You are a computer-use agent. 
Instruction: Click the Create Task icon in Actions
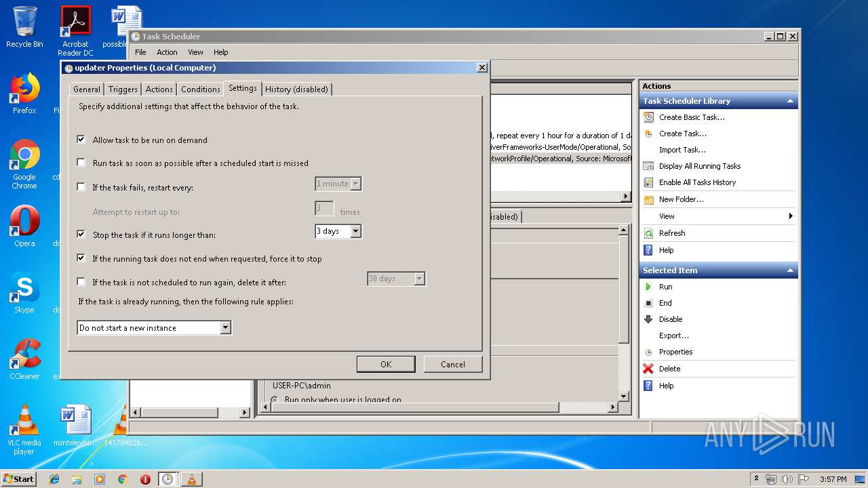tap(648, 134)
